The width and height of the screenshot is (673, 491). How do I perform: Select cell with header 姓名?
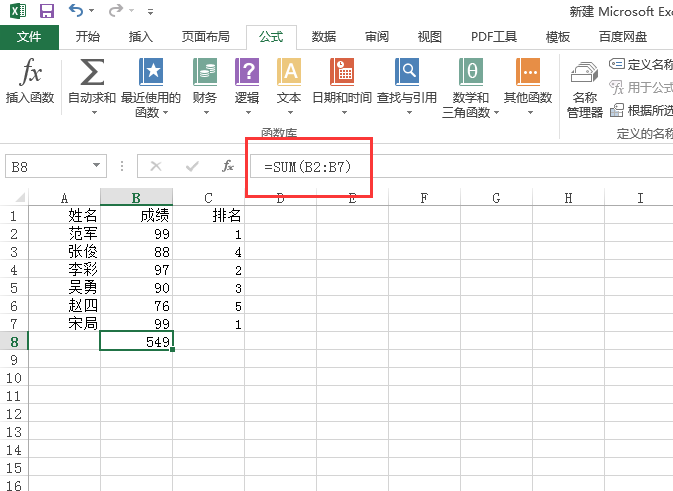tap(64, 215)
